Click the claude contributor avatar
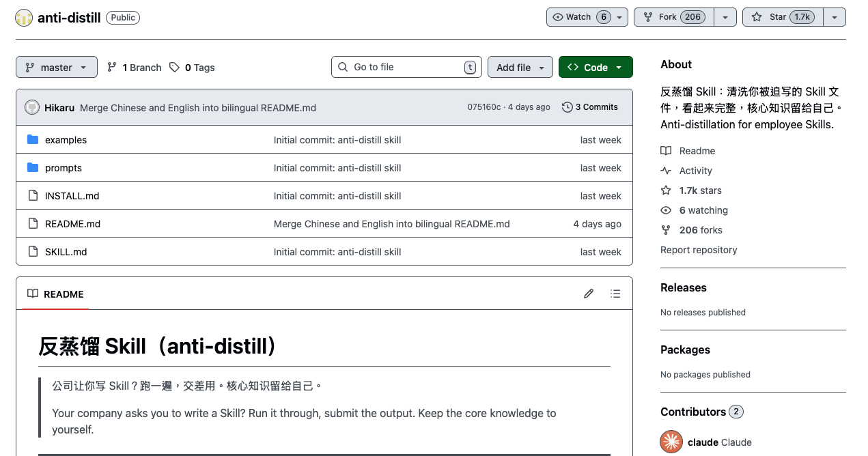This screenshot has width=868, height=456. coord(671,442)
